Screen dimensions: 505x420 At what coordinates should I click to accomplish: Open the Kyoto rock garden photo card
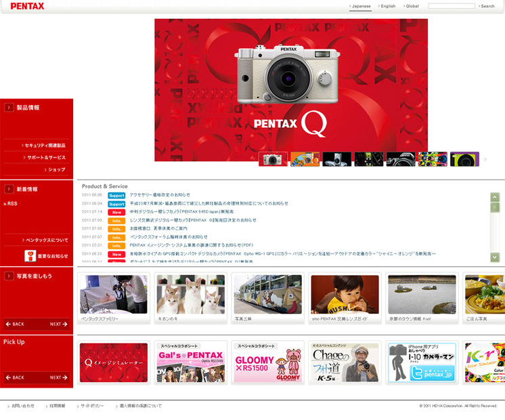coord(422,298)
